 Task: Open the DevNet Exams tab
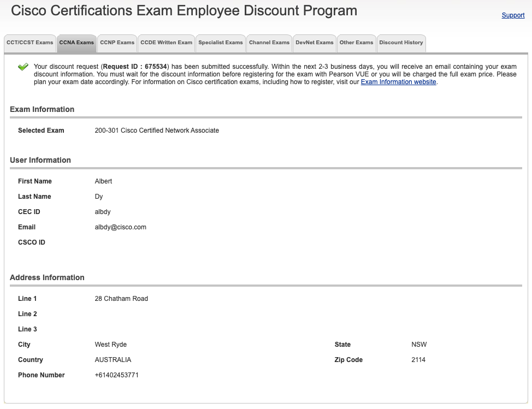pos(315,43)
